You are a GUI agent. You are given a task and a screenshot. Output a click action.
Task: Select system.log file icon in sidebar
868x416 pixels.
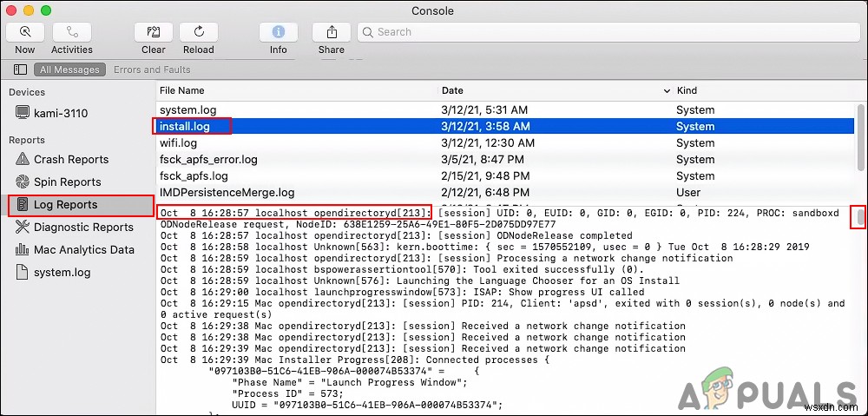tap(23, 272)
